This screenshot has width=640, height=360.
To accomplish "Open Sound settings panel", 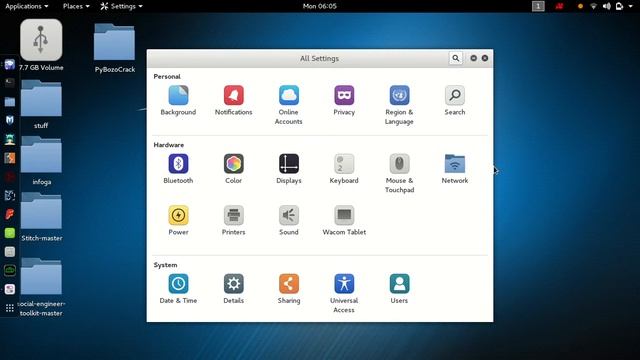I will pyautogui.click(x=289, y=220).
